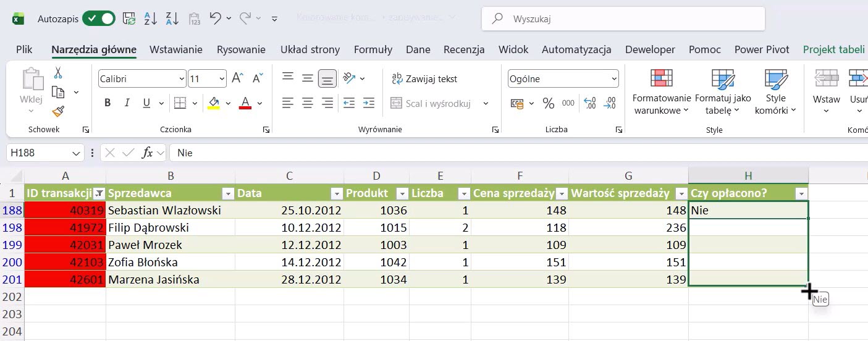
Task: Select the Format Painter brush
Action: click(58, 111)
